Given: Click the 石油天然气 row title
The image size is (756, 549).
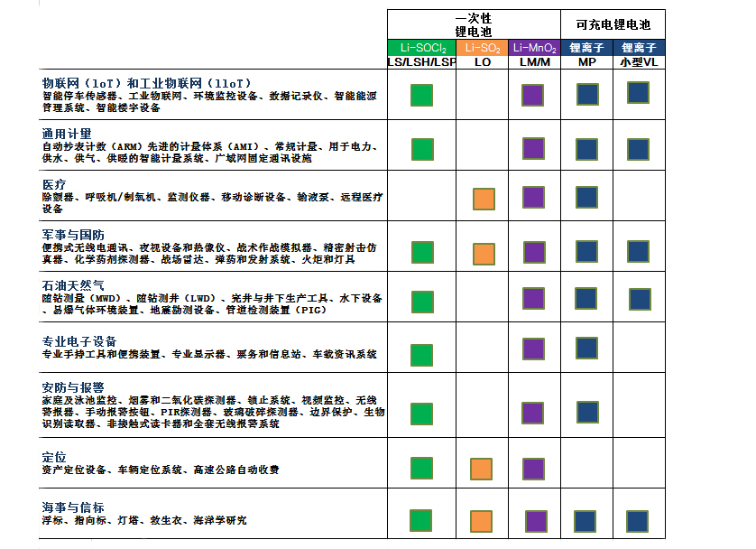Looking at the screenshot, I should 73,285.
